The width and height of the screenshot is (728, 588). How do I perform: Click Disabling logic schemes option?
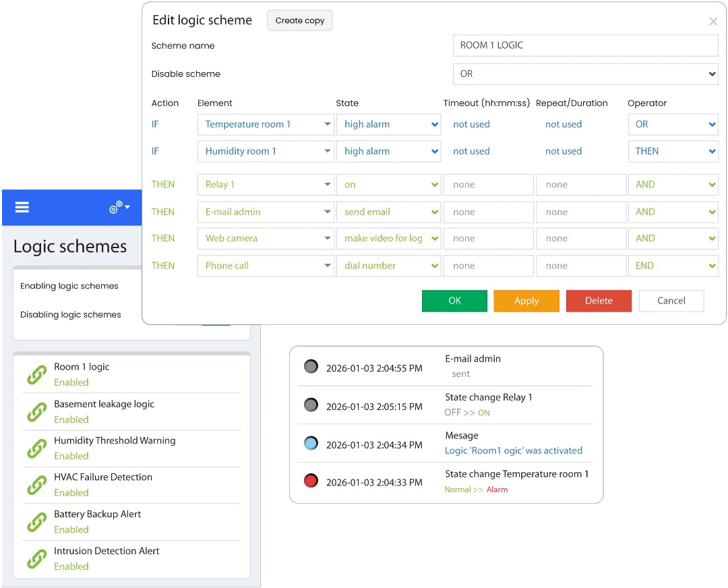pyautogui.click(x=71, y=315)
